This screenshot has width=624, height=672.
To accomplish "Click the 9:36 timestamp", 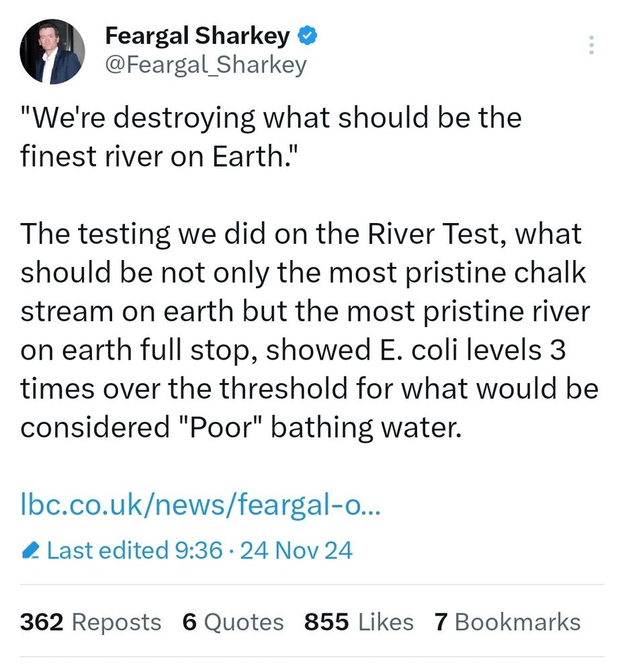I will click(x=198, y=551).
